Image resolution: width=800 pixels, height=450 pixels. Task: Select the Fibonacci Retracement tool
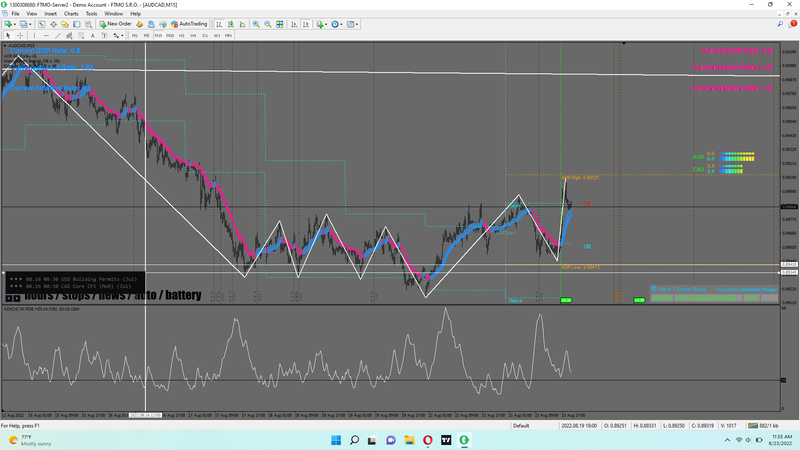coord(81,35)
